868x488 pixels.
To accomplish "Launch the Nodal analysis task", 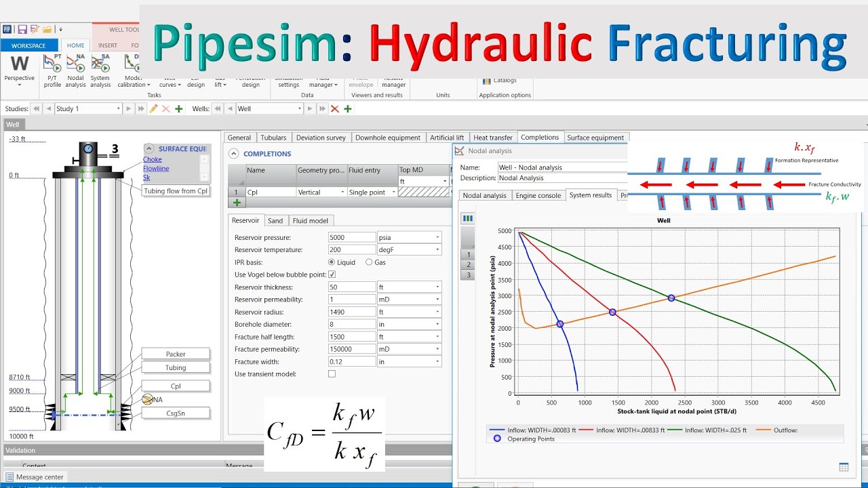I will [76, 71].
